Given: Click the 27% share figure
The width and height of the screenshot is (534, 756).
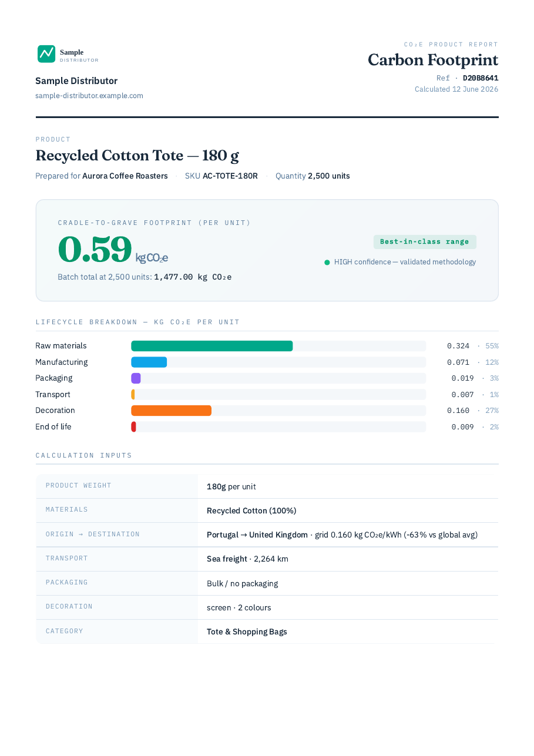Looking at the screenshot, I should [492, 411].
